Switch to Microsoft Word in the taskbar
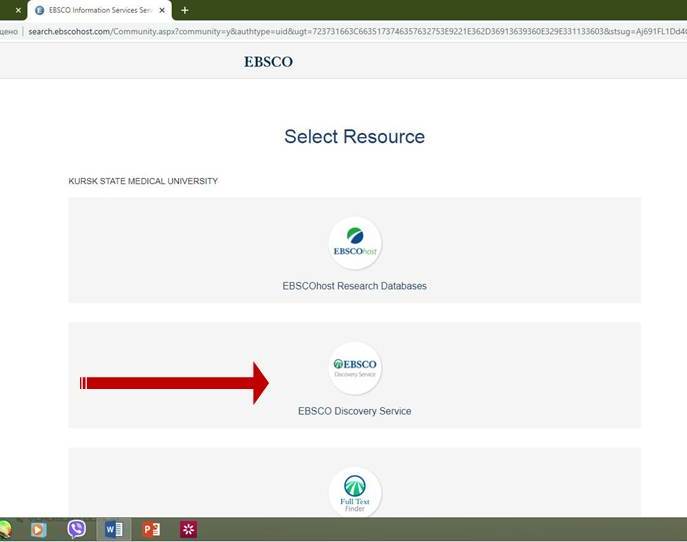The image size is (687, 542). (x=114, y=530)
